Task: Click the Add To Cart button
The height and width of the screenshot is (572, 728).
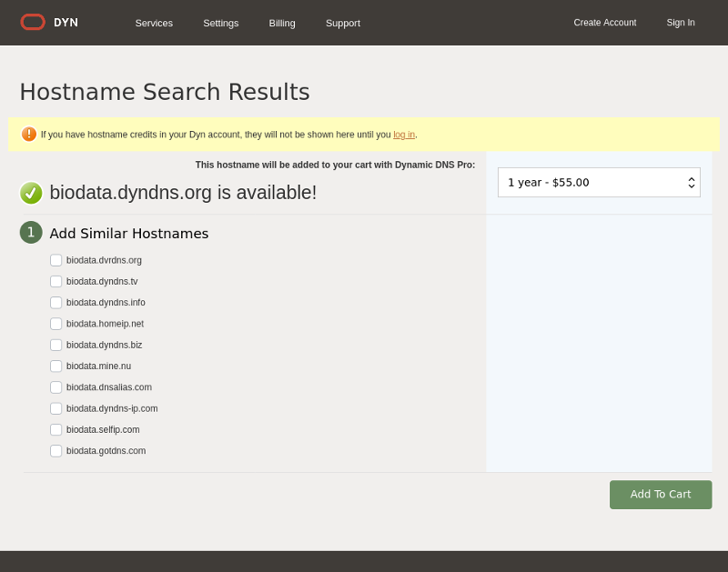Action: (x=661, y=495)
